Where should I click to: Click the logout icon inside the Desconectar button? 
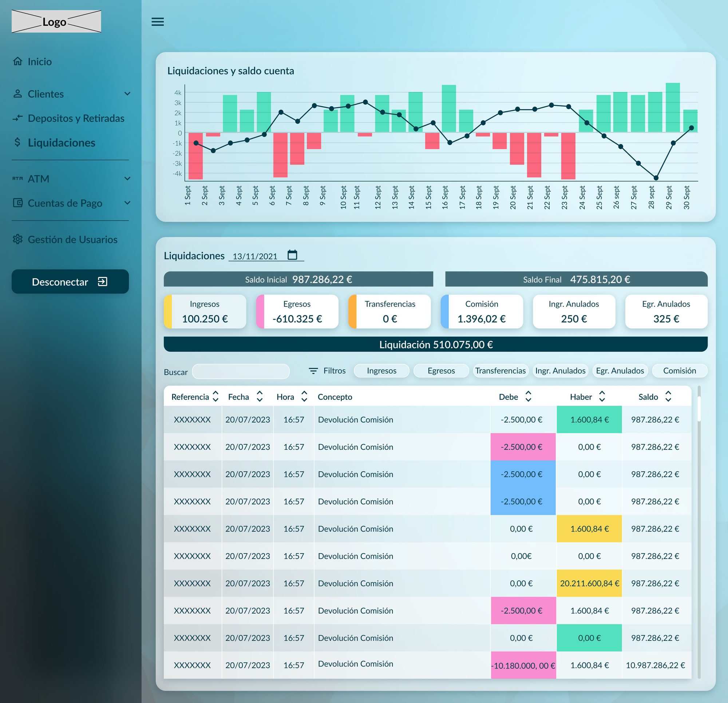[x=103, y=282]
